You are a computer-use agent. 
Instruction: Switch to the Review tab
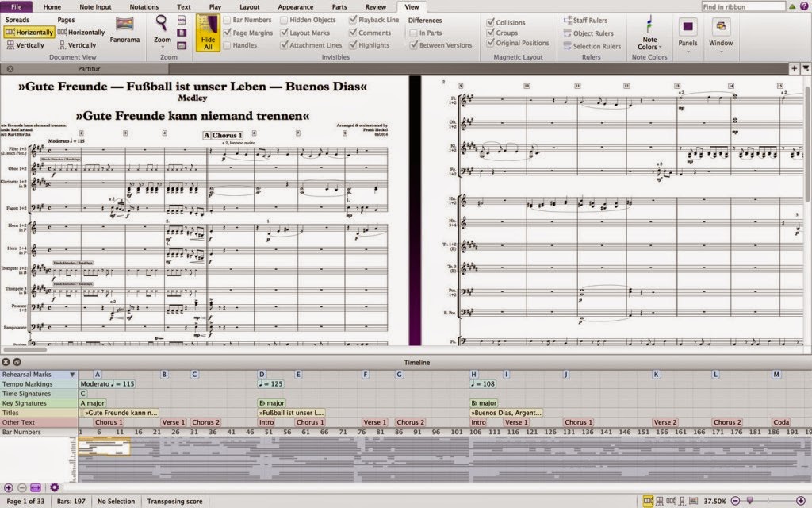[375, 6]
